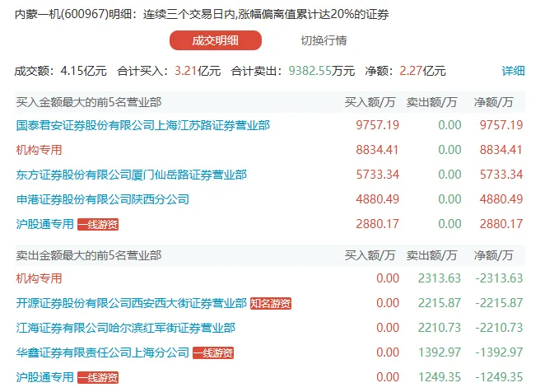Click 净额 2.27亿元 summary

point(405,71)
